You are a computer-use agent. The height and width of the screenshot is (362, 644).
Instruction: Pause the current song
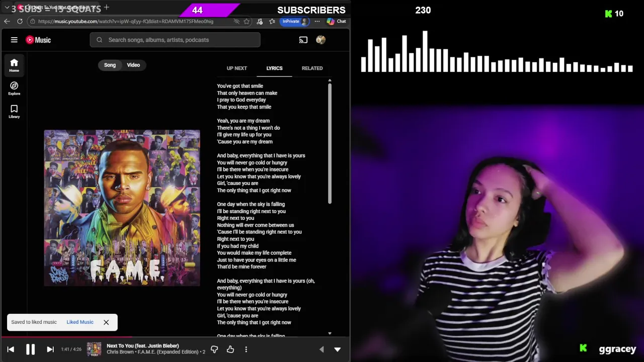click(x=30, y=349)
